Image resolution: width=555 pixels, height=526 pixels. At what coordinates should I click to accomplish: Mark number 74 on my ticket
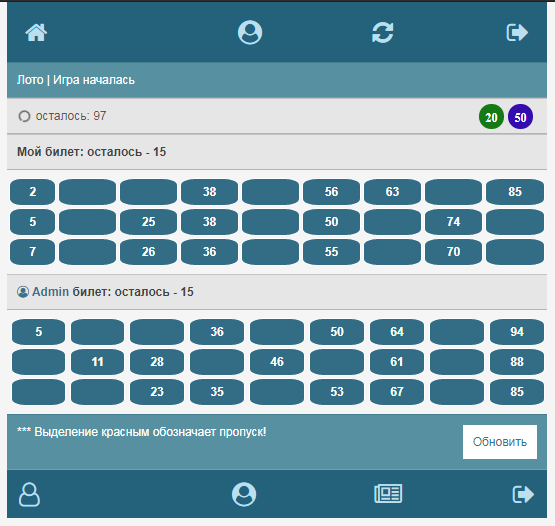click(453, 222)
